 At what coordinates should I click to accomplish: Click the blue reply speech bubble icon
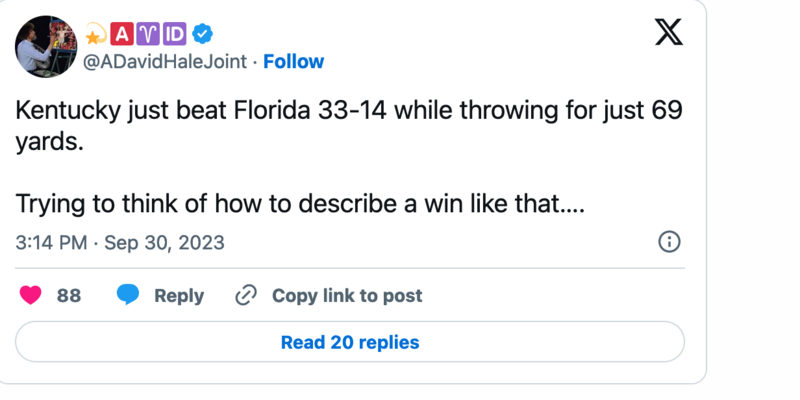[x=127, y=296]
